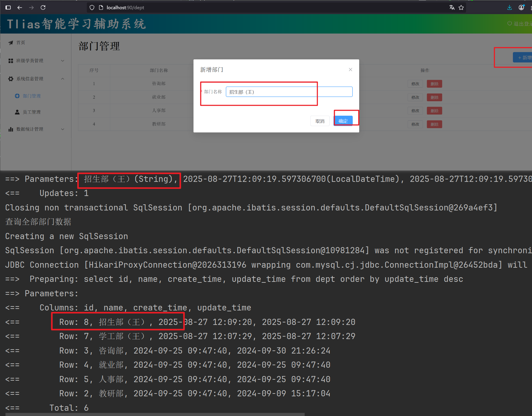Click the browser back arrow
The height and width of the screenshot is (416, 532).
20,8
